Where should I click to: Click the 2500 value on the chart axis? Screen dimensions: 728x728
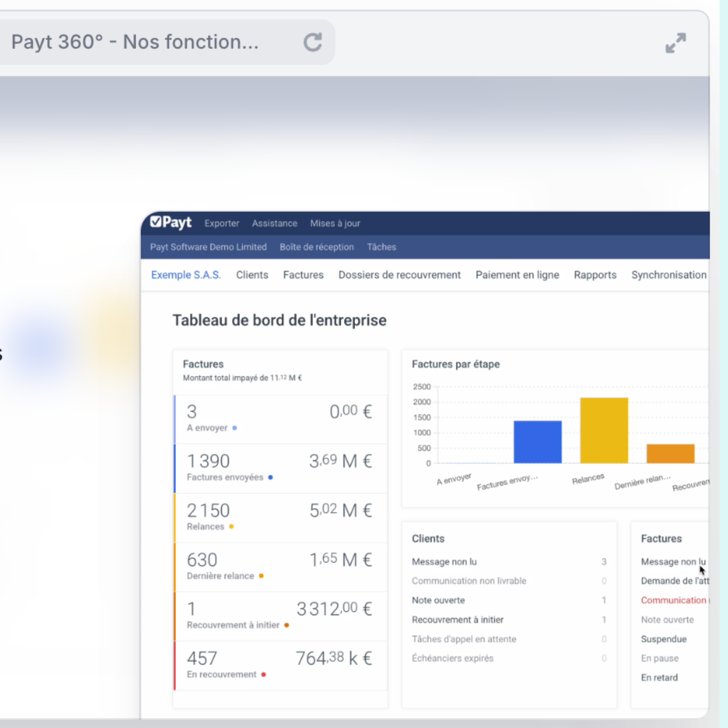coord(422,387)
